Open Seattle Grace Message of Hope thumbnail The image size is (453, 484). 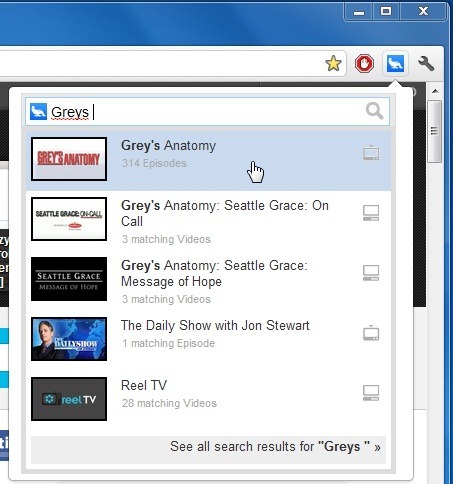pyautogui.click(x=69, y=279)
